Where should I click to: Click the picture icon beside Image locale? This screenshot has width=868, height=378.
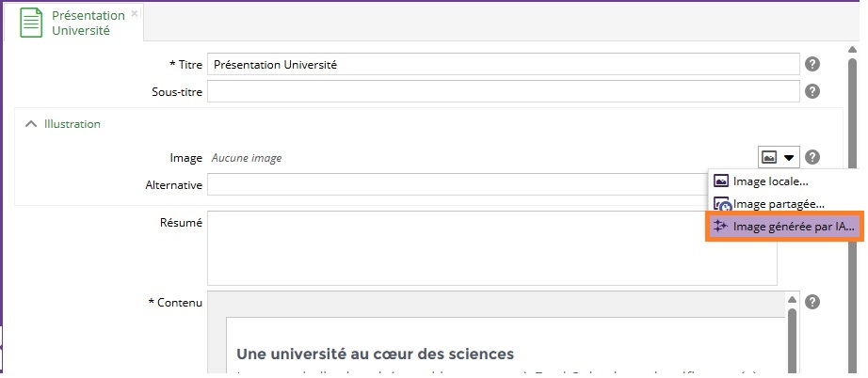pyautogui.click(x=722, y=181)
